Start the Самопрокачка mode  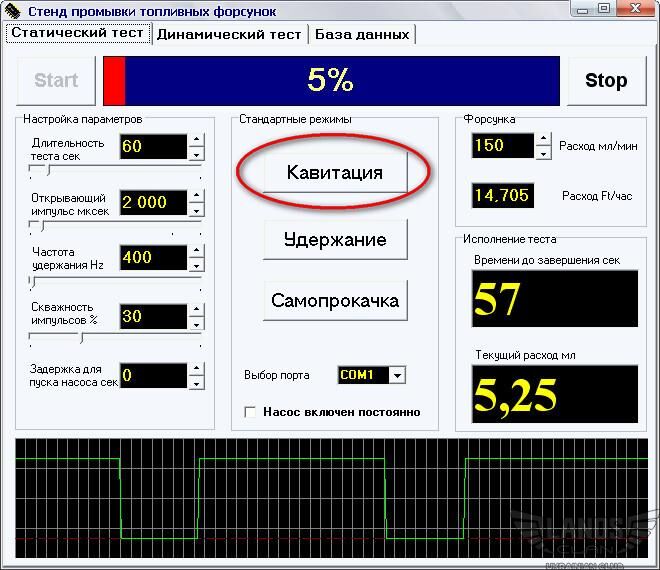(334, 300)
